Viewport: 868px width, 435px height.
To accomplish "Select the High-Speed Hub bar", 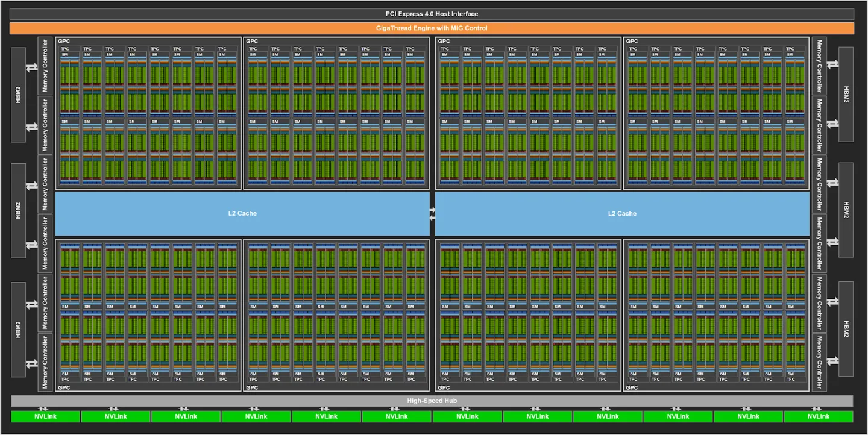I will [432, 400].
